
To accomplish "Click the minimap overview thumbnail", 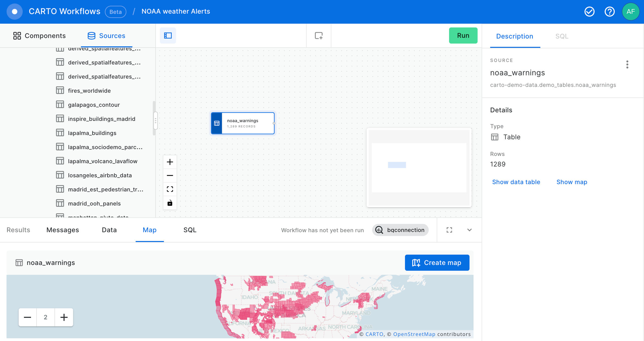I will click(419, 168).
